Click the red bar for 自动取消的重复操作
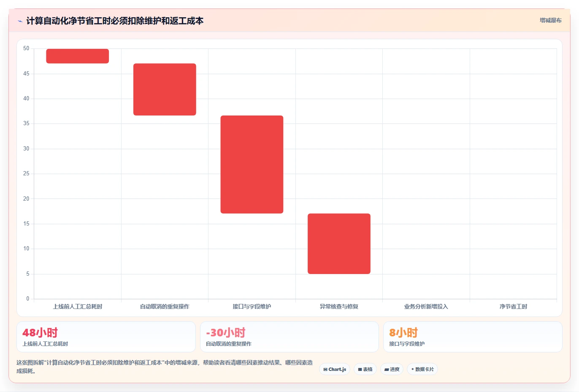Screen dimensions: 579x392 (x=165, y=89)
